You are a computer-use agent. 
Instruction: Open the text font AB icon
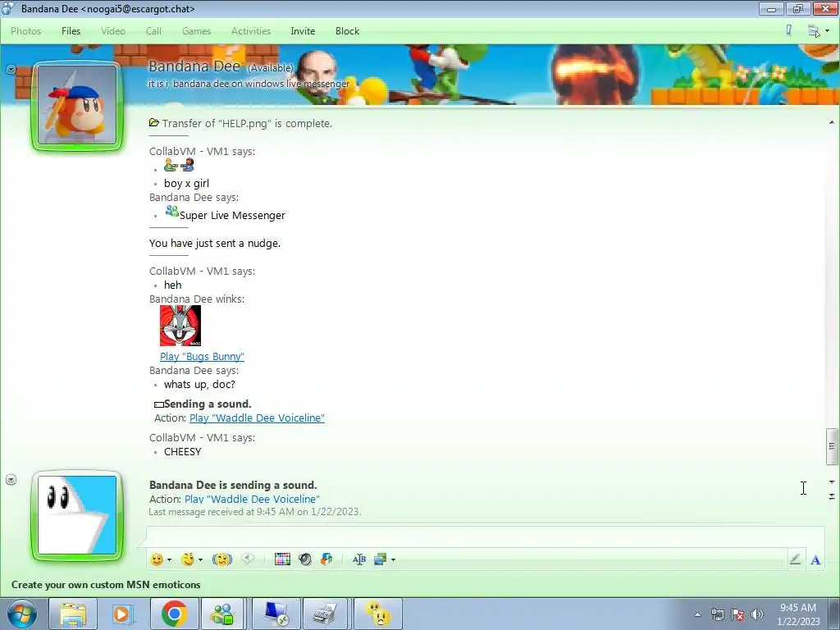pos(359,559)
